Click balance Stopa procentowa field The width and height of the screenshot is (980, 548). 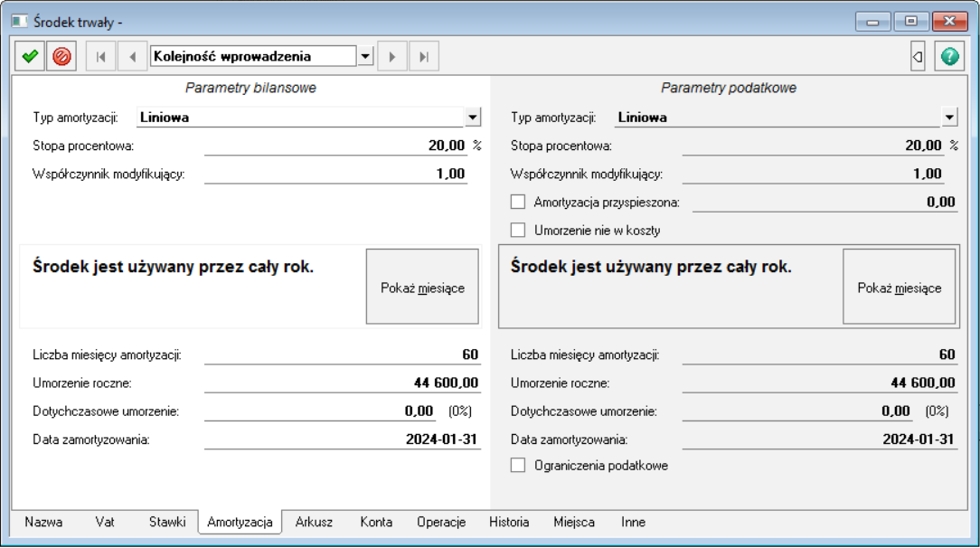(x=335, y=145)
